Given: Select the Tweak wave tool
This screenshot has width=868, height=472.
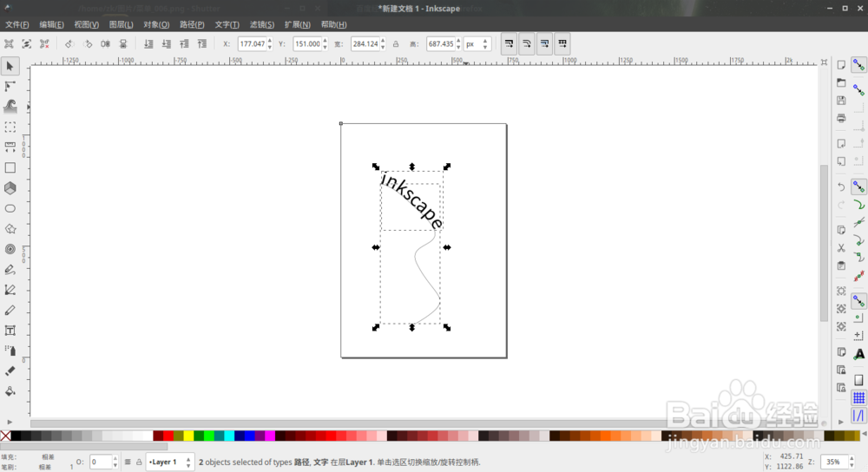Looking at the screenshot, I should pyautogui.click(x=10, y=106).
